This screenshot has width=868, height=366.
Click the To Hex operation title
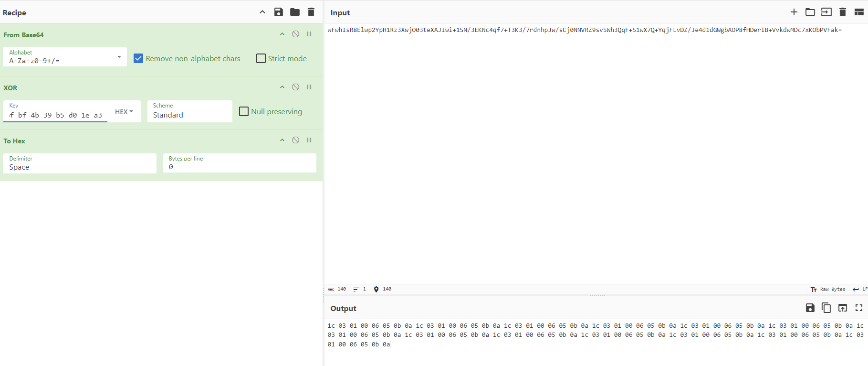coord(14,141)
